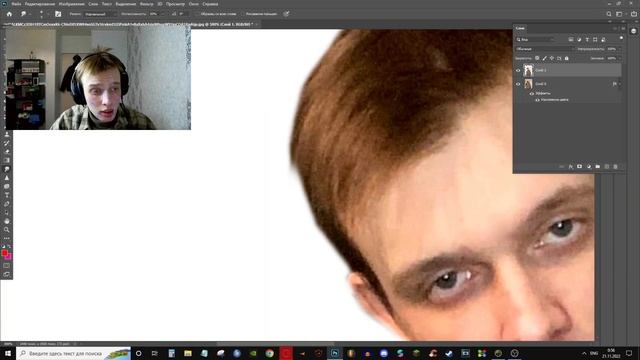This screenshot has width=640, height=360.
Task: Create new adjustment layer icon
Action: (589, 167)
